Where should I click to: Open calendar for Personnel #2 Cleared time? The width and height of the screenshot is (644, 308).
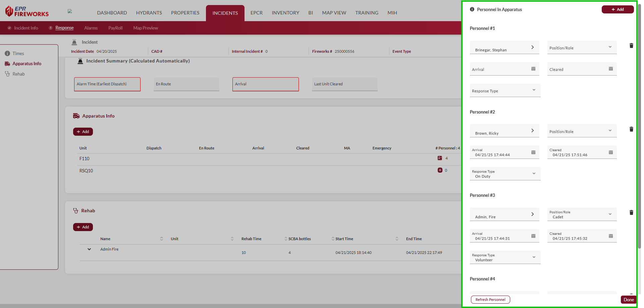610,152
